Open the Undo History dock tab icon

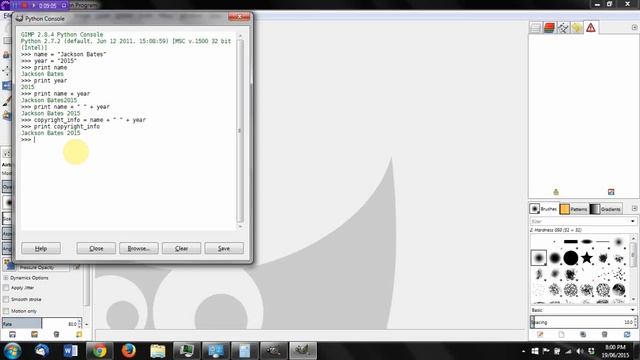[577, 28]
